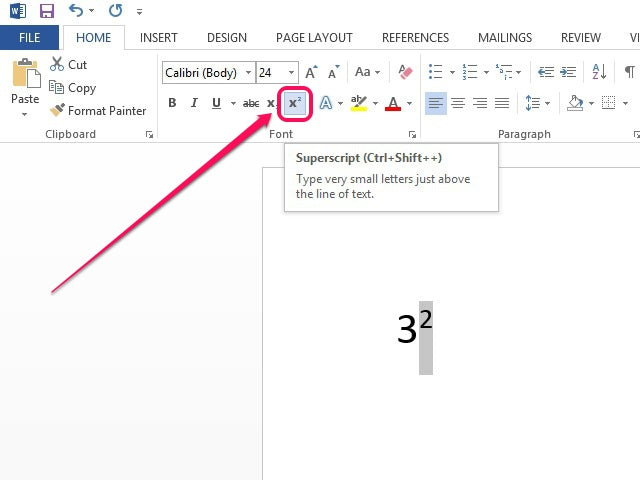Click the Copy button
This screenshot has height=480, width=640.
(73, 88)
